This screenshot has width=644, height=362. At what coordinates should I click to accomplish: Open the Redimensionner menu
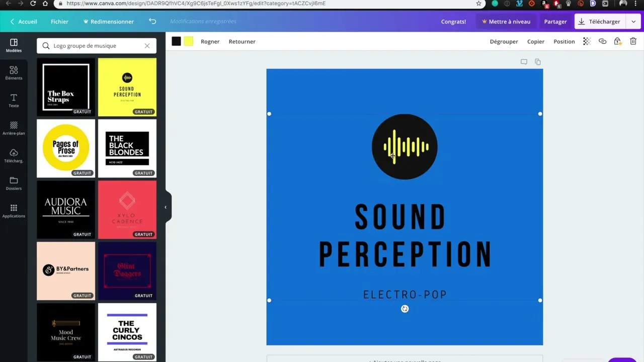click(109, 22)
